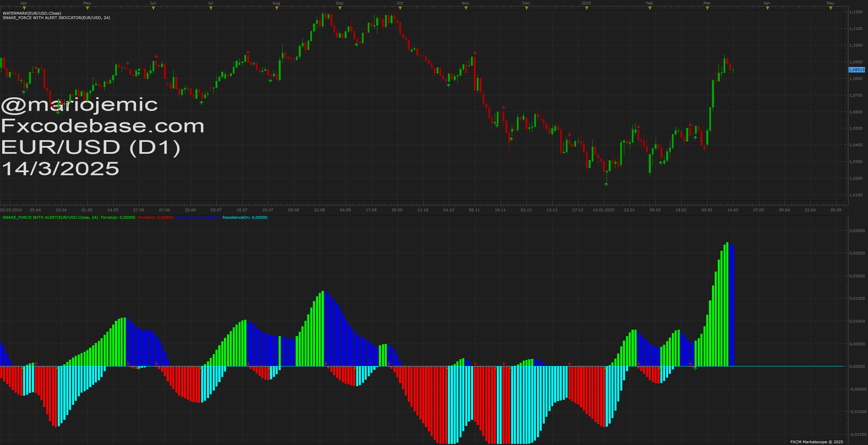Click the red sell arrow above the early-November peak candle
This screenshot has height=445, width=868.
point(475,53)
